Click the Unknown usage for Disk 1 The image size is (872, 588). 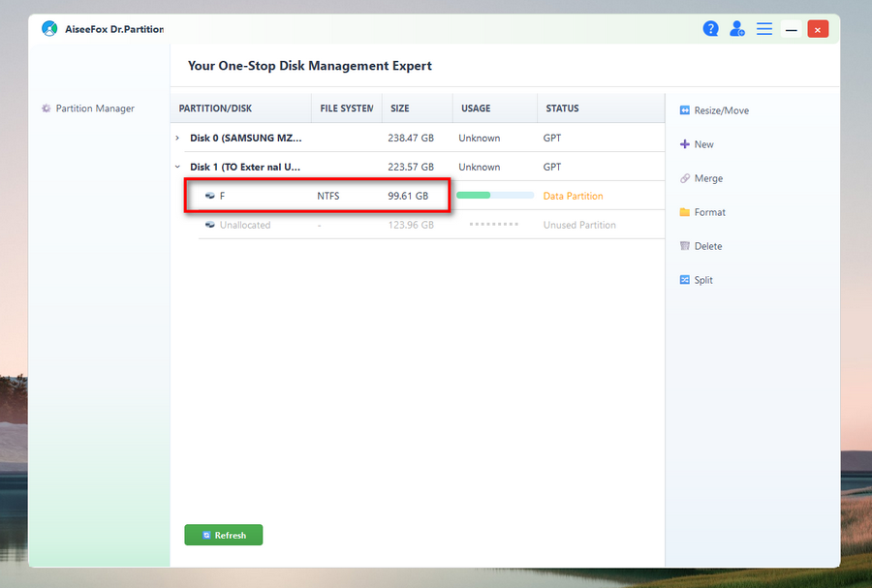pyautogui.click(x=479, y=167)
